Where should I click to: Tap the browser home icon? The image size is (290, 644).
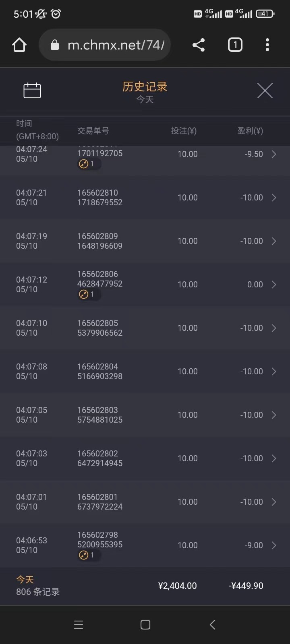(x=19, y=45)
